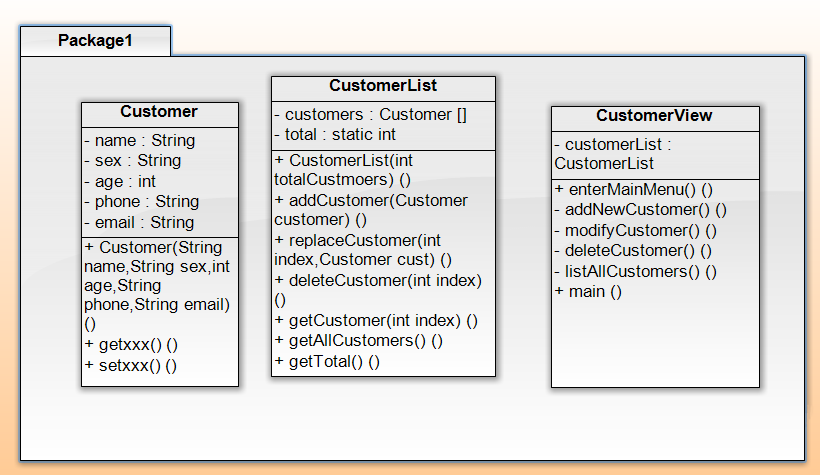Select the CustomerView class name
Screen dimensions: 820x475
654,116
